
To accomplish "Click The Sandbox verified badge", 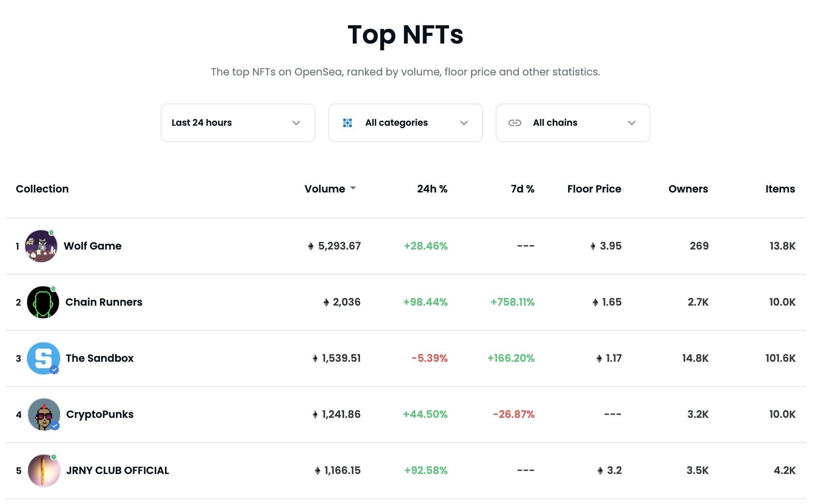I will tap(55, 370).
